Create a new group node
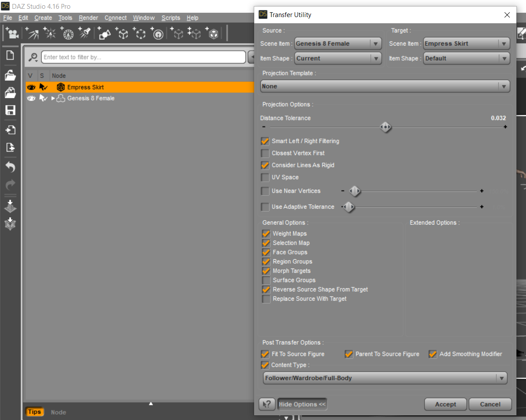 (x=139, y=33)
